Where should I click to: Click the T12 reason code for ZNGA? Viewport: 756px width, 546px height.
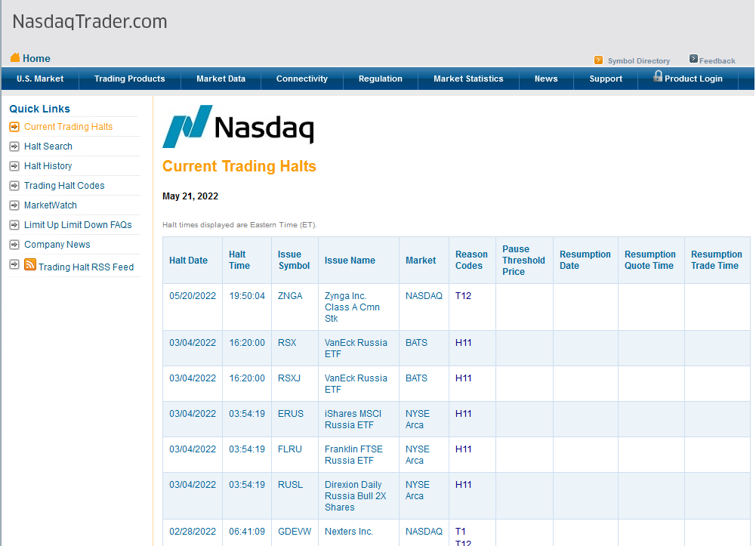(463, 296)
